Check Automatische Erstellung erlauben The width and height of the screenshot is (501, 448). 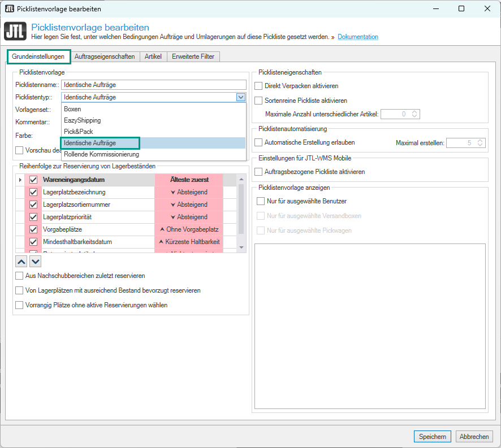259,142
